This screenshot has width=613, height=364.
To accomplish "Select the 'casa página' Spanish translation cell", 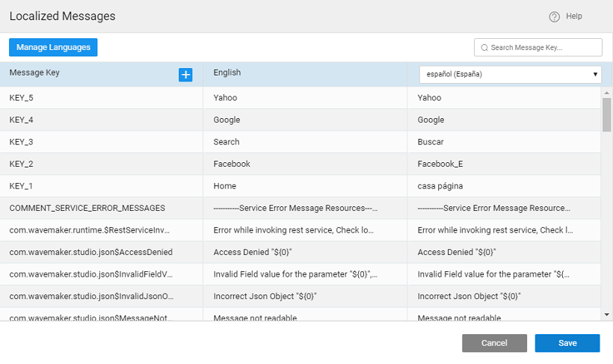I will click(440, 186).
